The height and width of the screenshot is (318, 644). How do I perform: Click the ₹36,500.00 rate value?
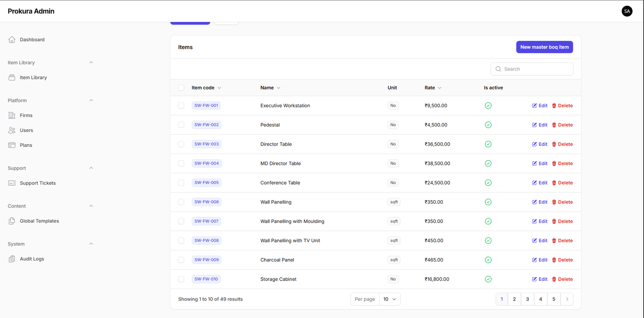[438, 144]
